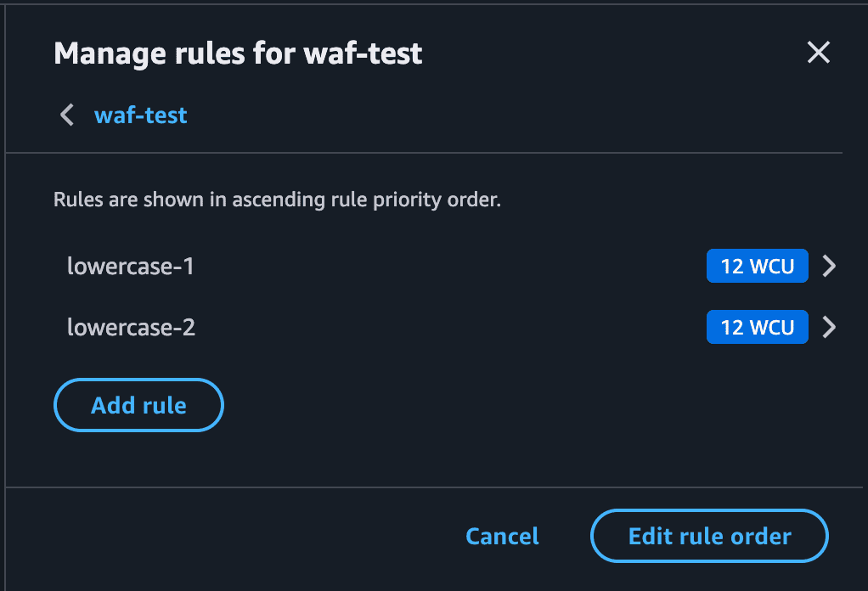Click the Manage rules for waf-test heading
Image resolution: width=868 pixels, height=591 pixels.
pos(238,54)
